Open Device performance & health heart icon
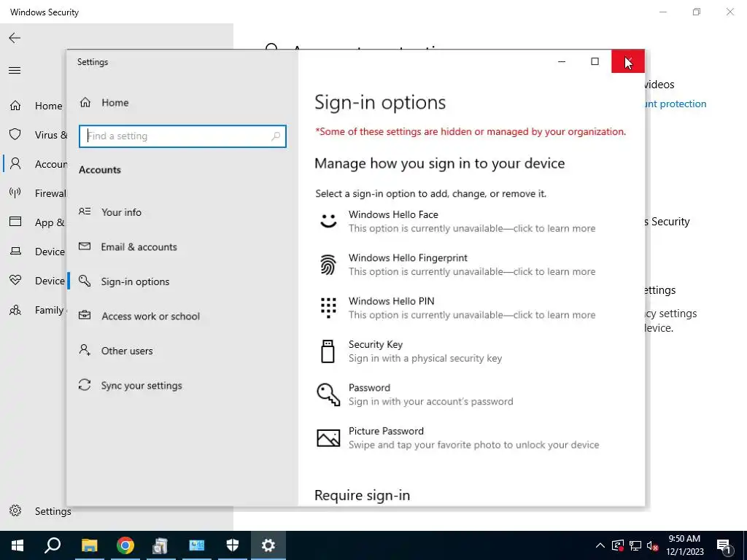747x560 pixels. coord(15,281)
